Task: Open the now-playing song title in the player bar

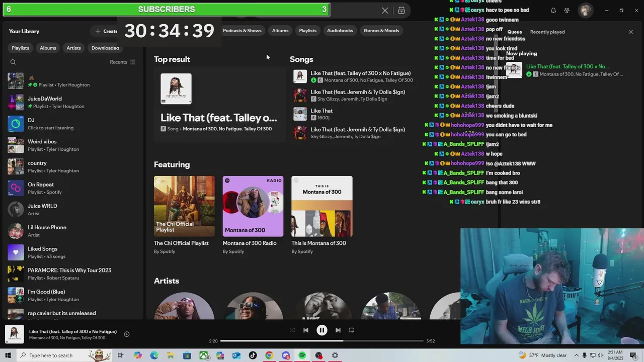Action: [x=73, y=332]
